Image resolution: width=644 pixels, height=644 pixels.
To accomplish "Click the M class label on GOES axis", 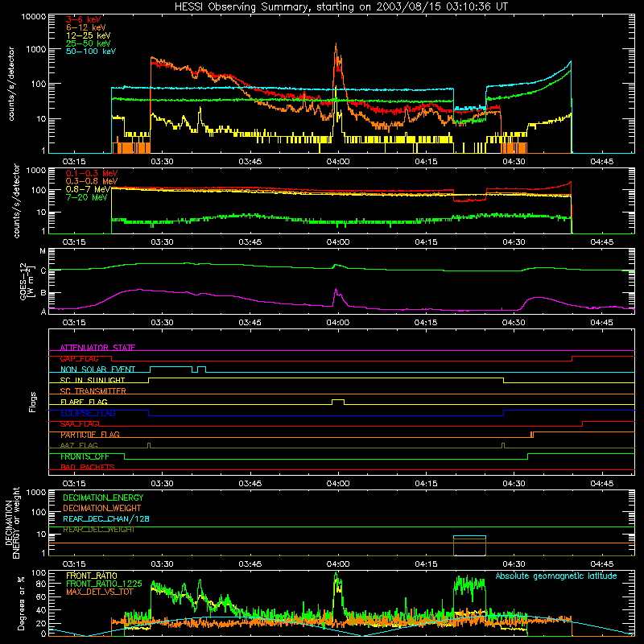I will 43,251.
